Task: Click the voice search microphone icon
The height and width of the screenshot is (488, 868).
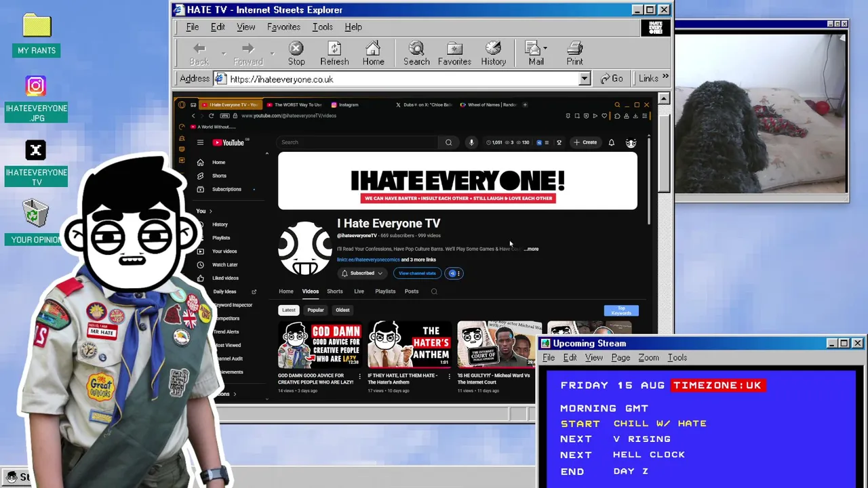Action: click(x=471, y=142)
